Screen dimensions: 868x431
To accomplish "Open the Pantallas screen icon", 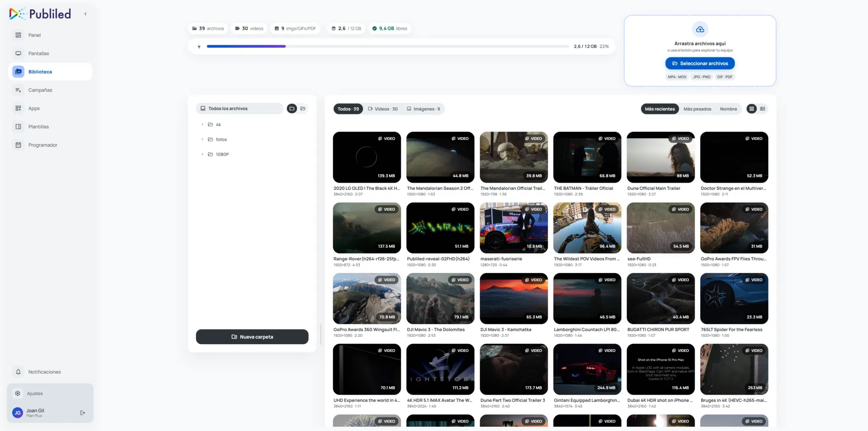I will pos(18,53).
